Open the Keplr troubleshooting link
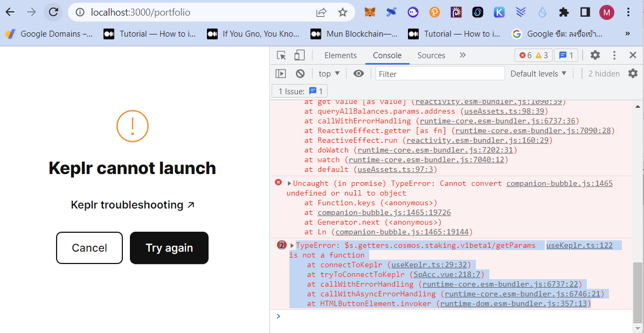This screenshot has height=333, width=644. tap(132, 205)
